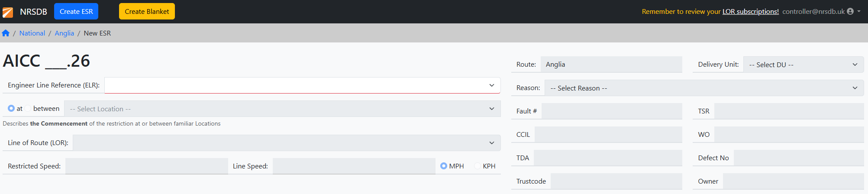868x194 pixels.
Task: Choose KPH speed unit
Action: tap(478, 166)
